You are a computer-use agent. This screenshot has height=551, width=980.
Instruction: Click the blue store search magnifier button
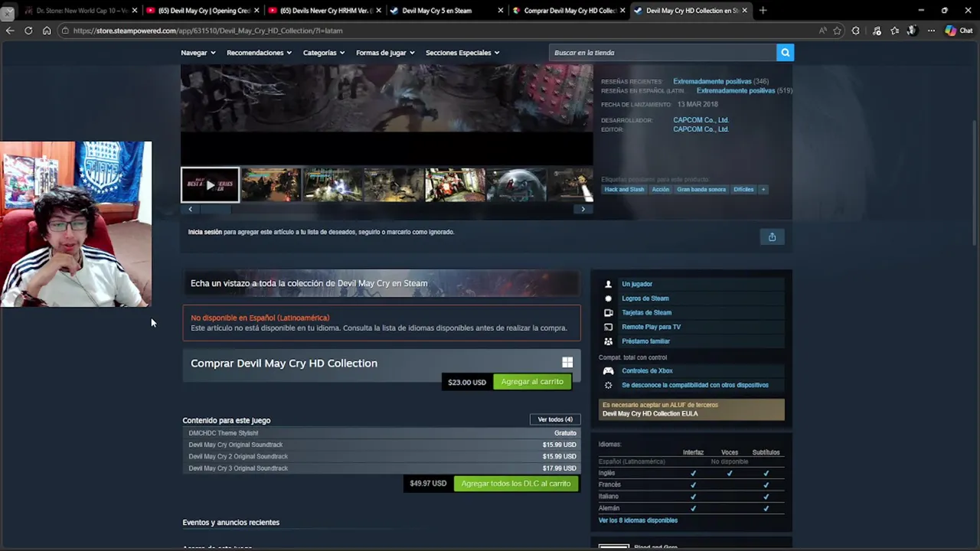pyautogui.click(x=785, y=52)
